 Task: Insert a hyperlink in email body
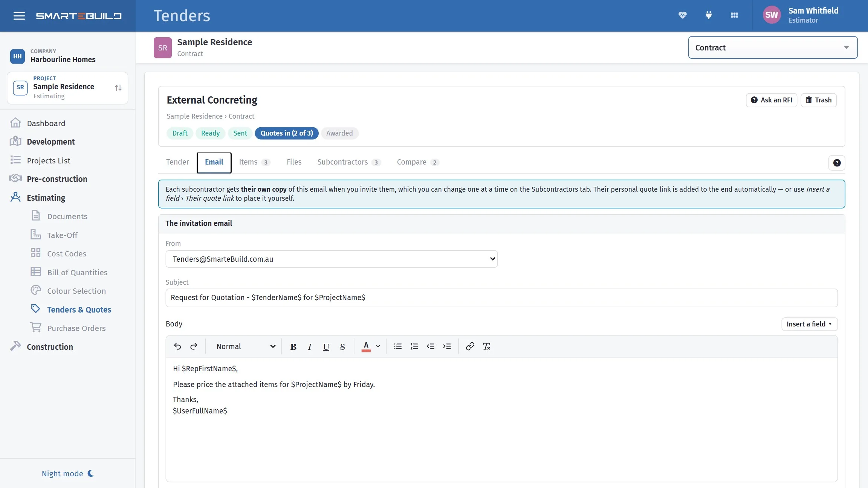click(x=470, y=346)
